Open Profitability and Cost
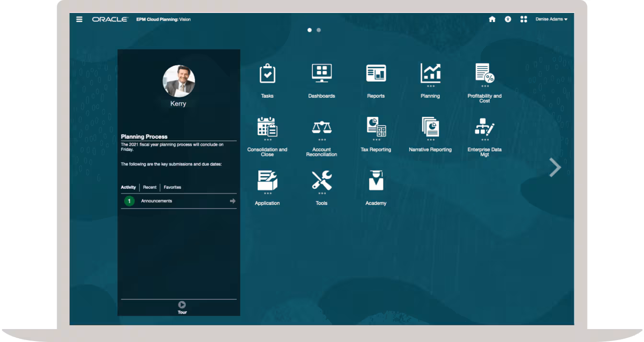Screen dimensions: 644x342 tap(484, 72)
